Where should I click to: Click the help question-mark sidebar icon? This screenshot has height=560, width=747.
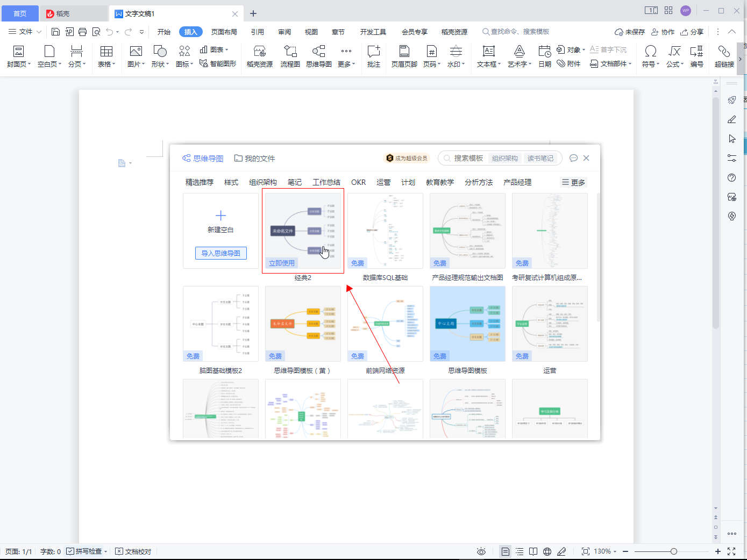click(x=731, y=177)
